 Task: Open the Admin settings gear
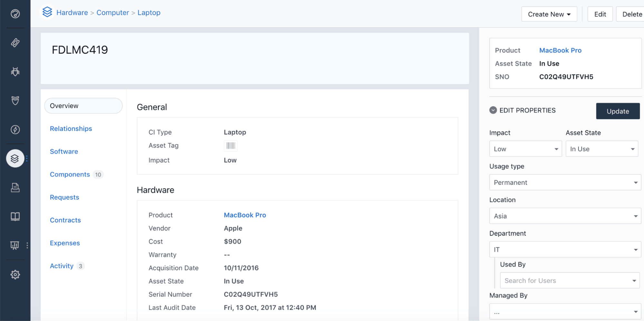pyautogui.click(x=15, y=274)
